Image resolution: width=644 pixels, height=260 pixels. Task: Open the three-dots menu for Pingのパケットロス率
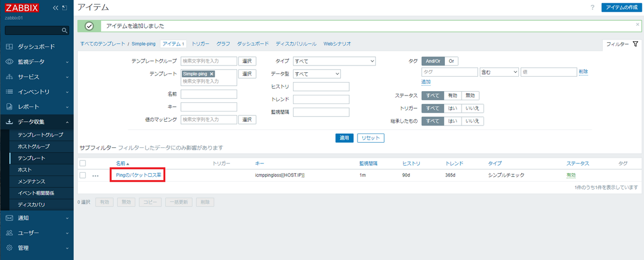point(96,176)
